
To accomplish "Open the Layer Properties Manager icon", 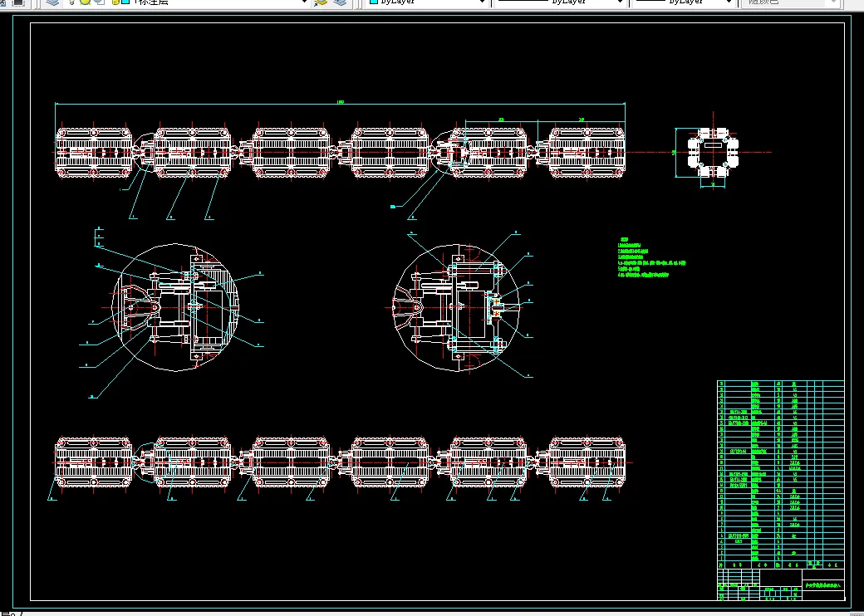I will [x=52, y=2].
